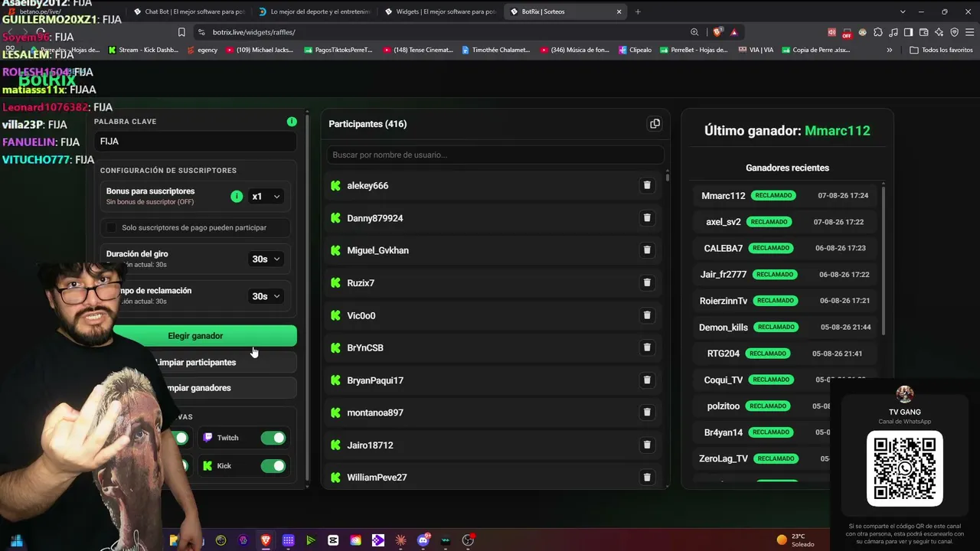The image size is (980, 551).
Task: Delete Jairo18712 from the participants list
Action: pos(647,445)
